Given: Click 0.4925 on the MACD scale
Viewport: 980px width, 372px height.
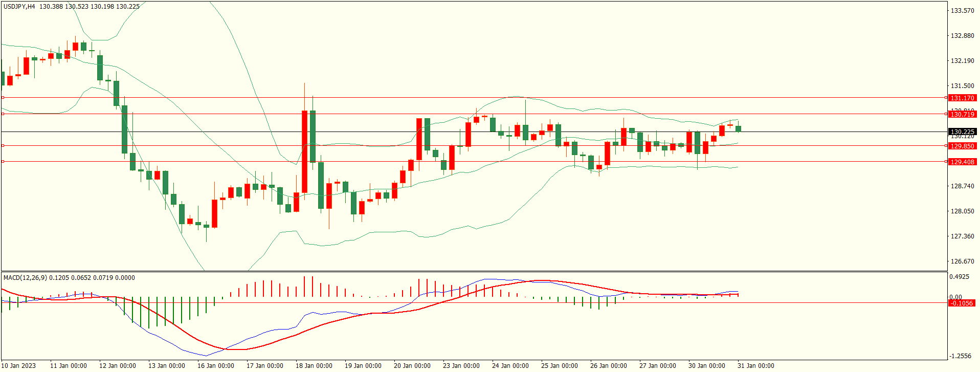Looking at the screenshot, I should pyautogui.click(x=959, y=277).
